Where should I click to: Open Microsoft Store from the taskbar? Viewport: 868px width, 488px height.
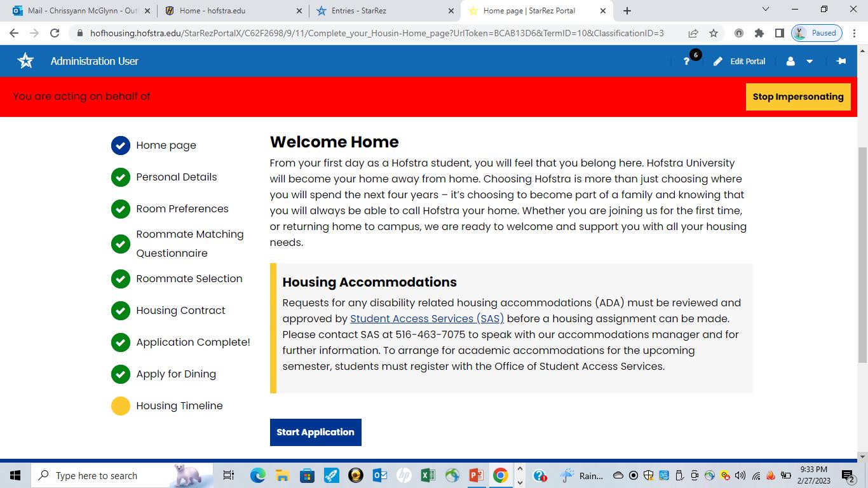coord(307,475)
